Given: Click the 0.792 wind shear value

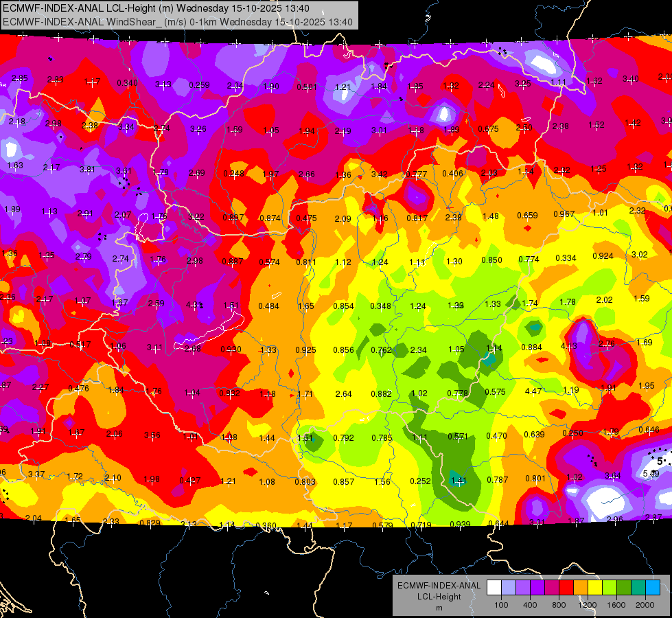Looking at the screenshot, I should point(344,438).
